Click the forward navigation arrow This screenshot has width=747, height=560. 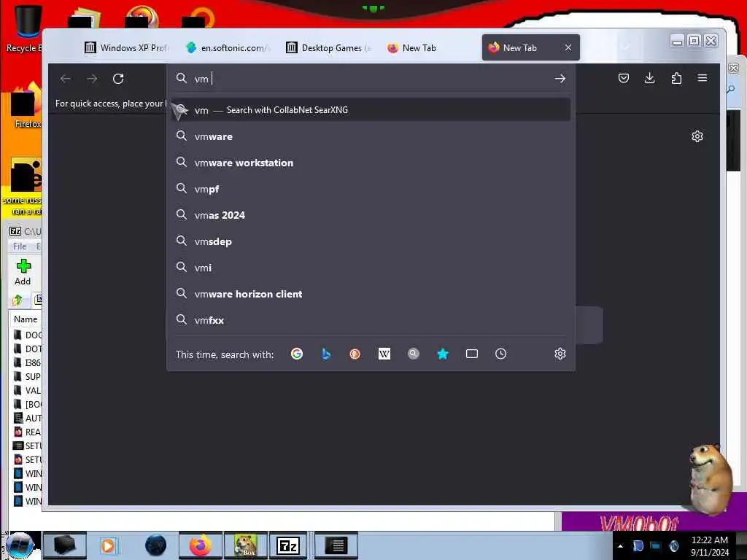click(x=92, y=79)
